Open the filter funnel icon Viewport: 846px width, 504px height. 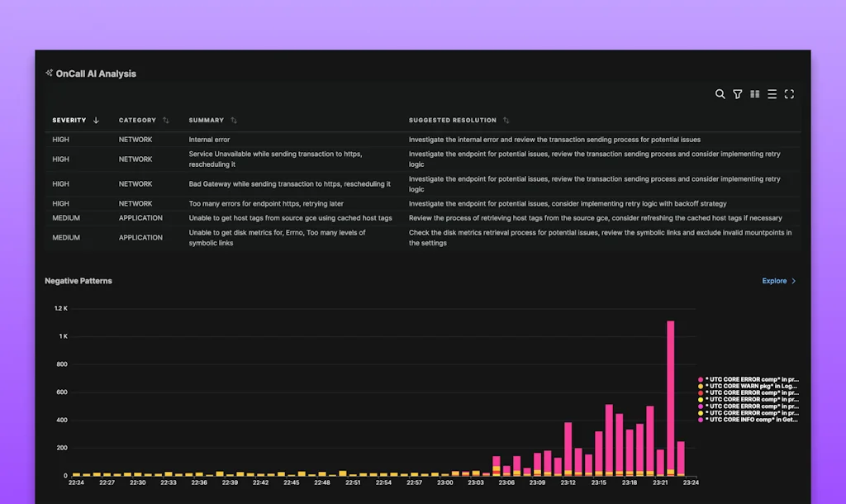pos(737,94)
